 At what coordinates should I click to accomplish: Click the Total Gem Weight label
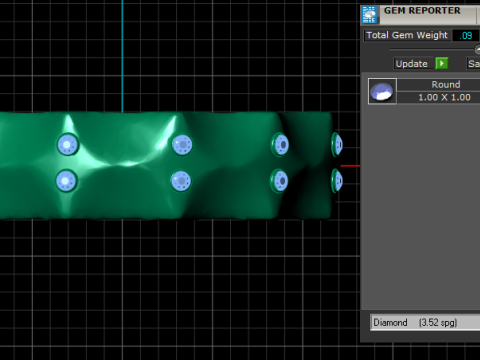pyautogui.click(x=407, y=35)
